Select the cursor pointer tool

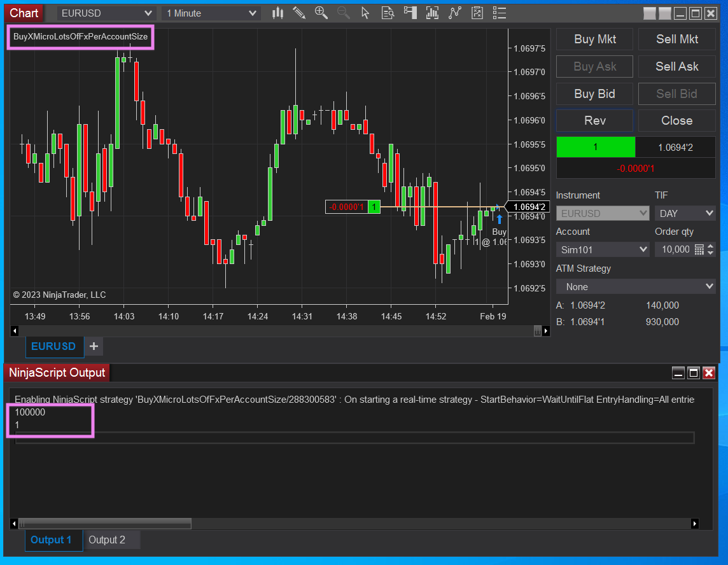365,13
